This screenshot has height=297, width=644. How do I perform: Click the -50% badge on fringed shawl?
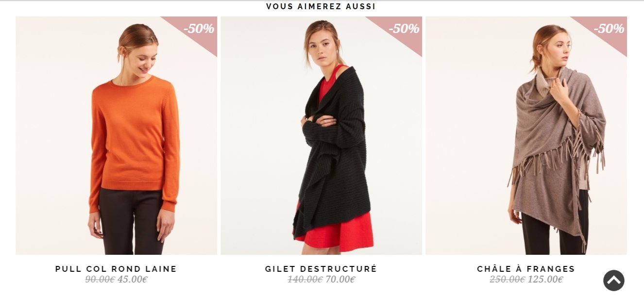[608, 29]
